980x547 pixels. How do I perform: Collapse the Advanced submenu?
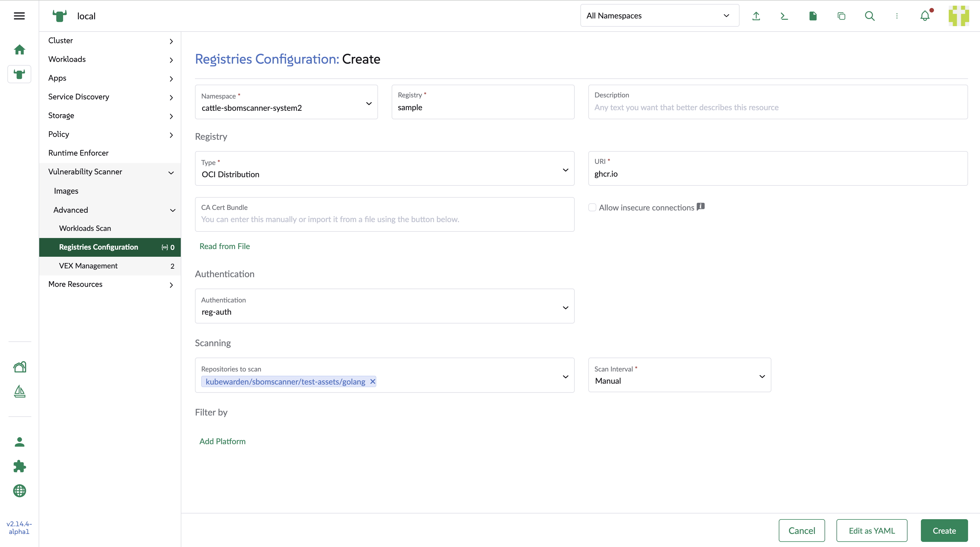click(x=110, y=210)
